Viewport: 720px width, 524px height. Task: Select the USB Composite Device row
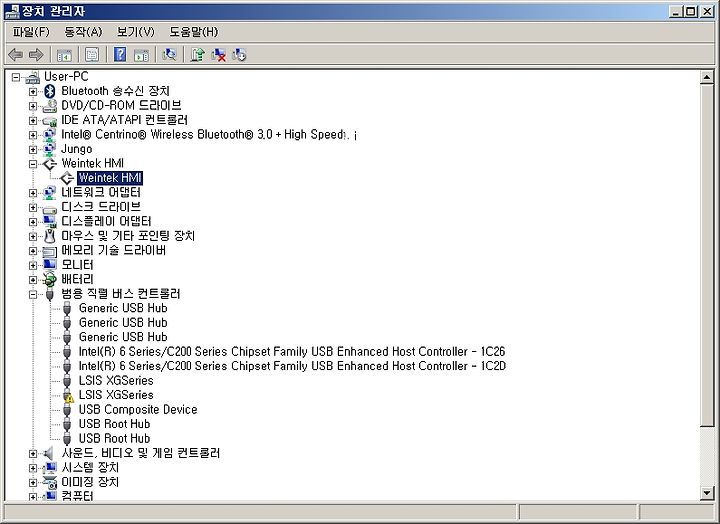tap(138, 410)
